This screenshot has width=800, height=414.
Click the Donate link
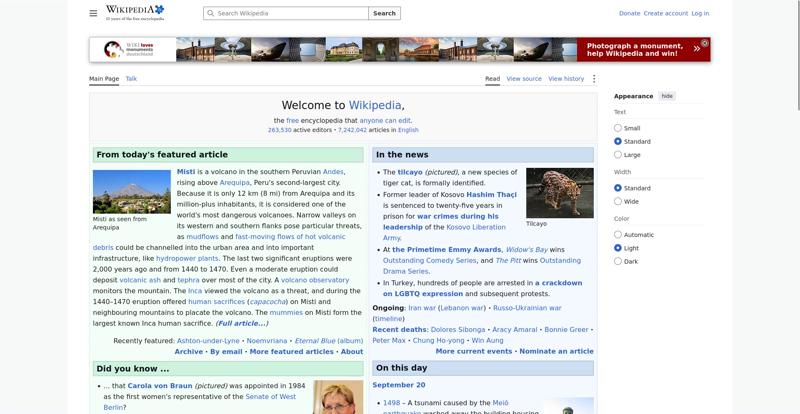629,13
